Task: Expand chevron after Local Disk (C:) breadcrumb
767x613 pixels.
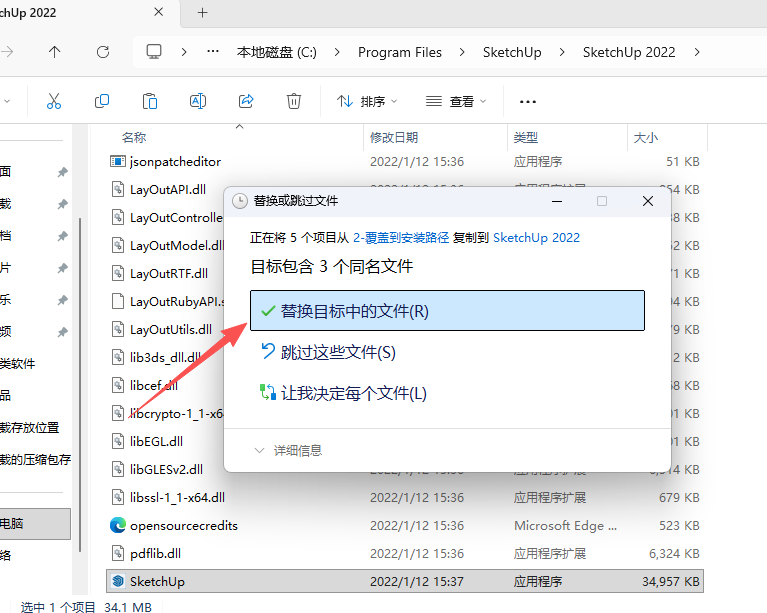Action: coord(337,52)
